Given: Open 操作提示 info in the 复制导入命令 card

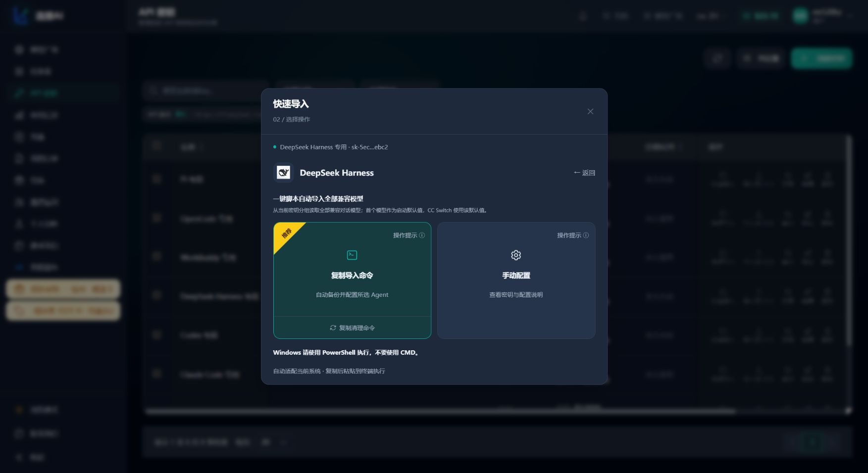Looking at the screenshot, I should [409, 236].
